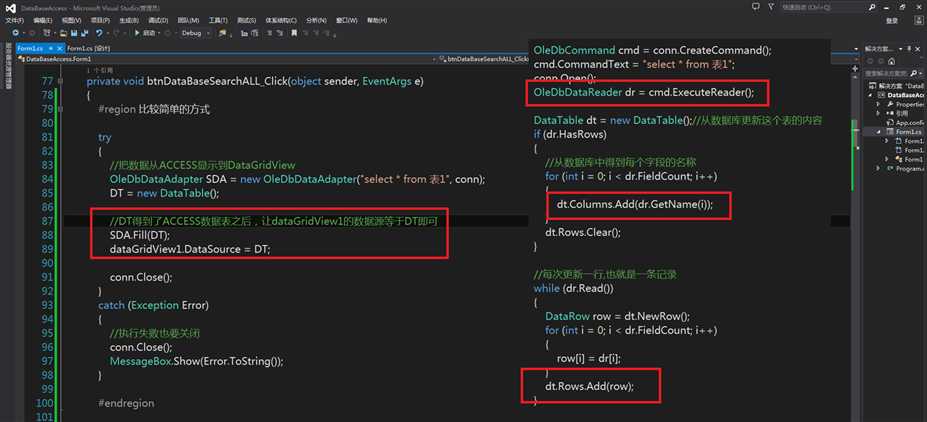Click the Quick Launch search magnifier icon
This screenshot has width=927, height=422.
click(872, 7)
